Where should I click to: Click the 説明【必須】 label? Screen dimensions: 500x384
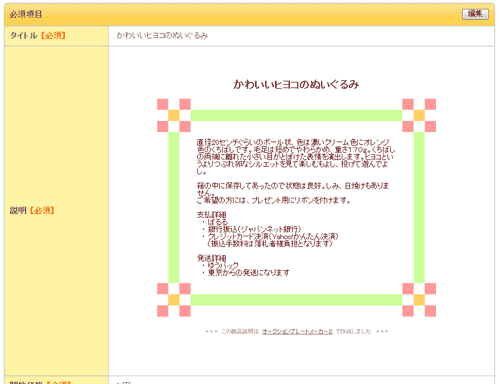point(32,210)
